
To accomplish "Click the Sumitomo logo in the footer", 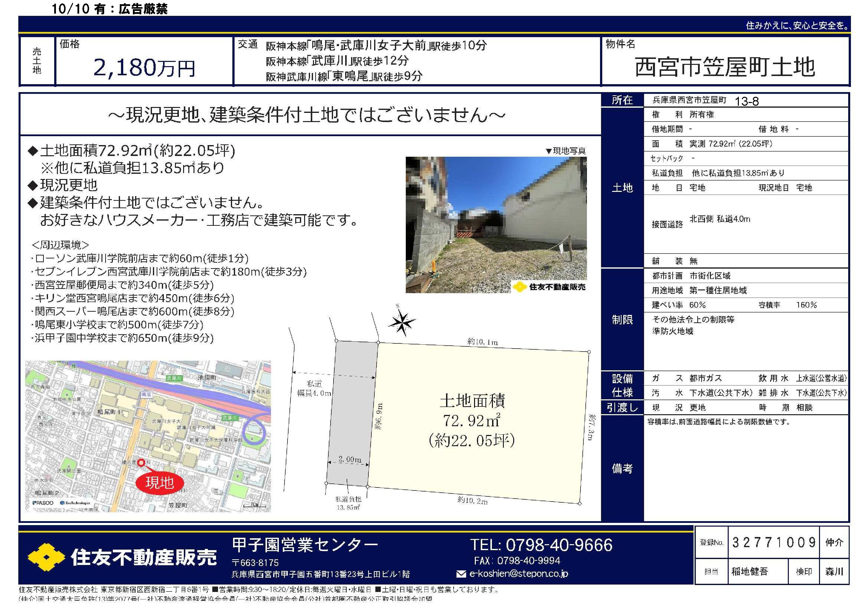I will point(47,558).
